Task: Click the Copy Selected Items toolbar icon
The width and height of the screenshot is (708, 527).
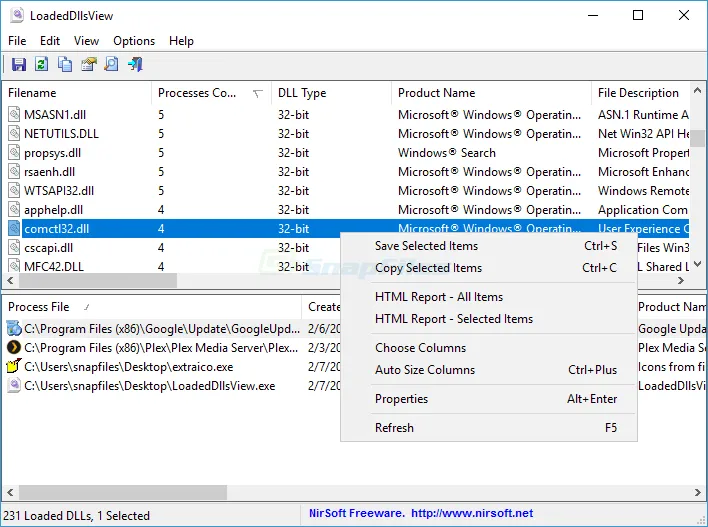Action: coord(65,64)
